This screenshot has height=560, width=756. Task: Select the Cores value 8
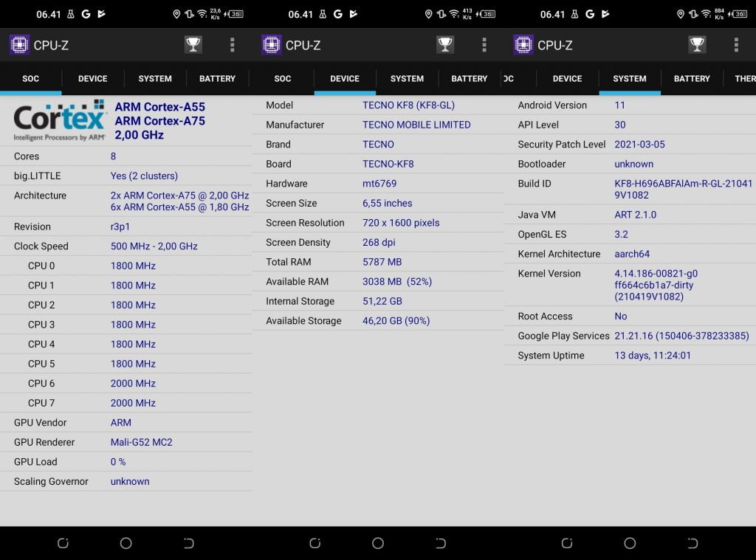coord(113,156)
